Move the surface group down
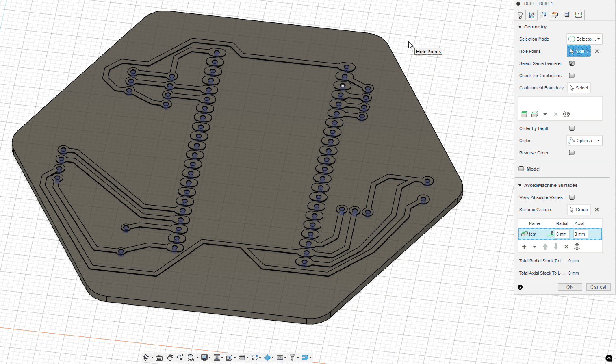Screen dimensions: 616x364 (x=556, y=247)
